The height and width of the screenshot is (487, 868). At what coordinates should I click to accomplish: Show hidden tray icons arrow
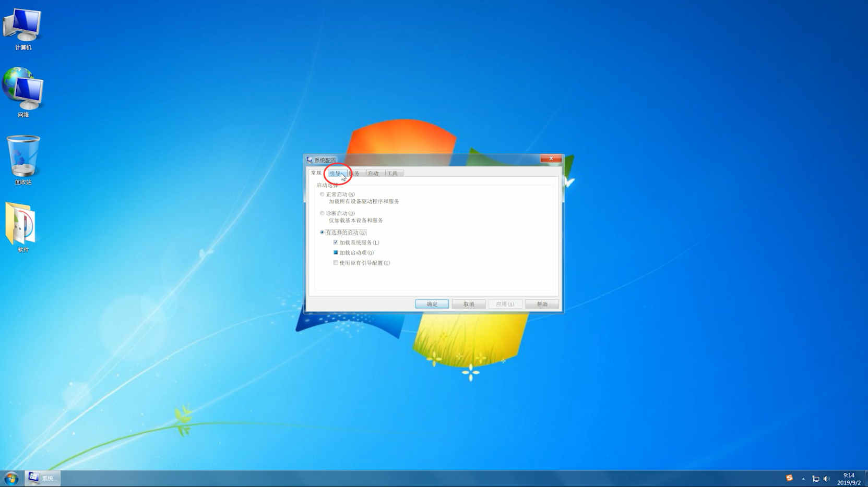tap(803, 479)
